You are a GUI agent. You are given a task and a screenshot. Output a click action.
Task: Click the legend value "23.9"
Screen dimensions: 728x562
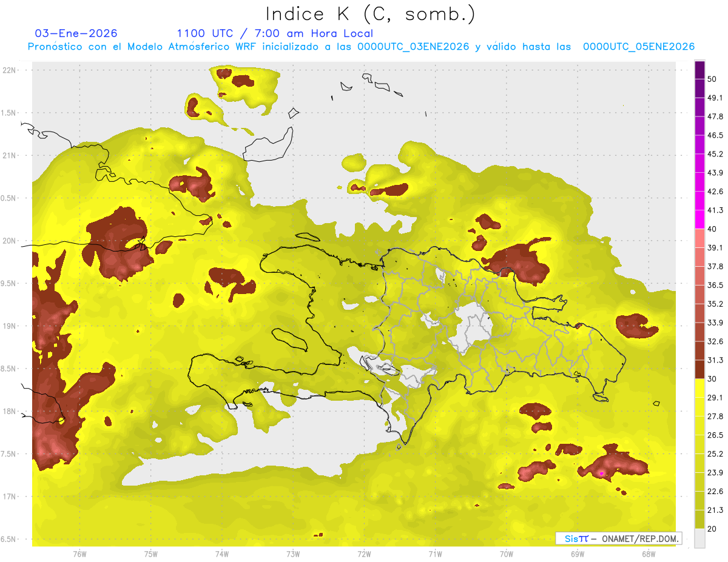tap(715, 473)
